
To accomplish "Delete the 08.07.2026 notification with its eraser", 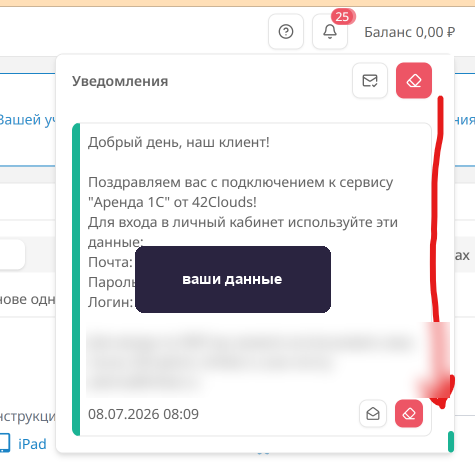I will (x=409, y=414).
